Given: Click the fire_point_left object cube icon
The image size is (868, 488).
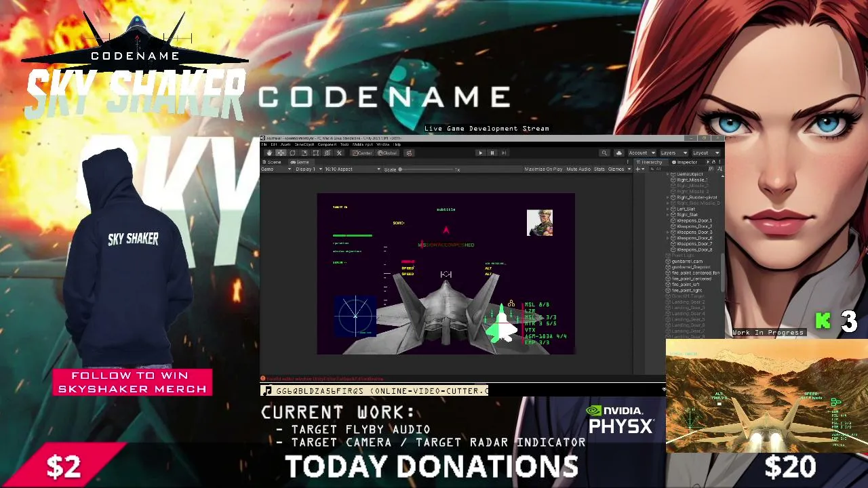Looking at the screenshot, I should click(x=668, y=285).
